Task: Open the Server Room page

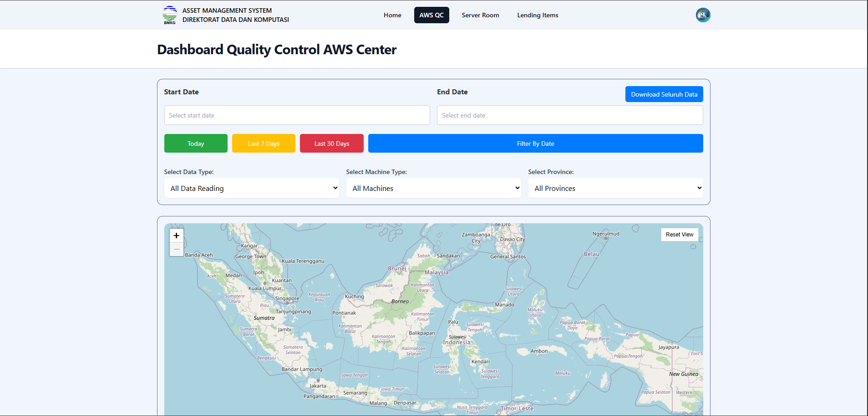Action: click(x=480, y=15)
